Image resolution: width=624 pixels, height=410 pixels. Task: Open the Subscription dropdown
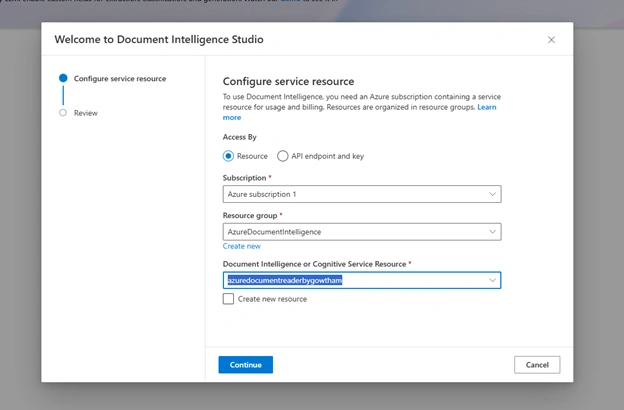pyautogui.click(x=362, y=194)
